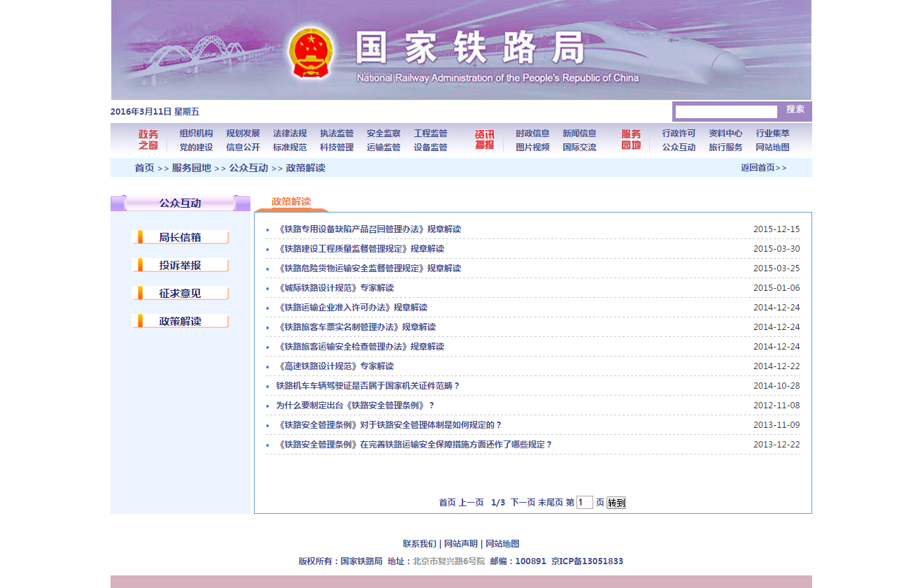Open the 投诉举报 sidebar button
This screenshot has width=922, height=588.
tap(180, 266)
